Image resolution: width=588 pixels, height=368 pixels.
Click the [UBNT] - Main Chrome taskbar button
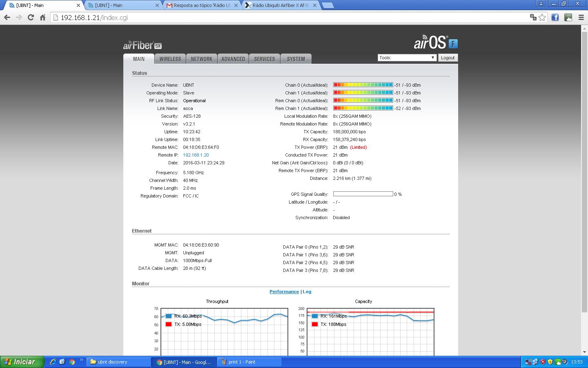184,362
